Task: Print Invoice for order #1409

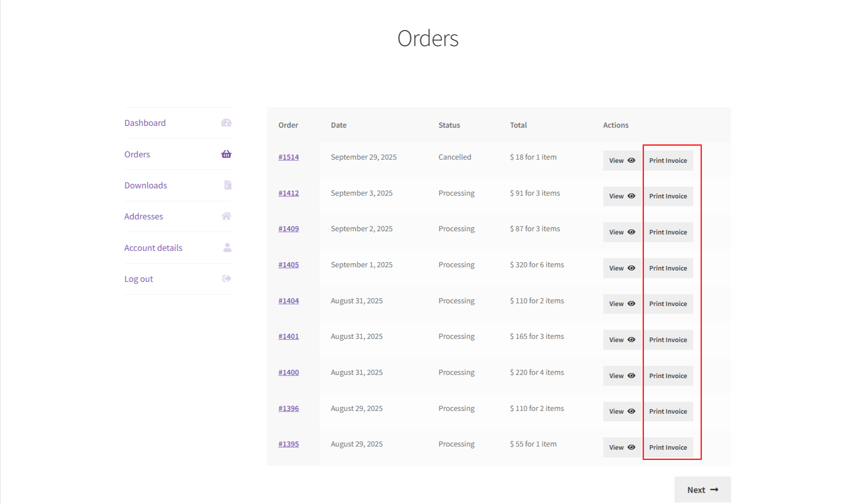Action: (x=668, y=232)
